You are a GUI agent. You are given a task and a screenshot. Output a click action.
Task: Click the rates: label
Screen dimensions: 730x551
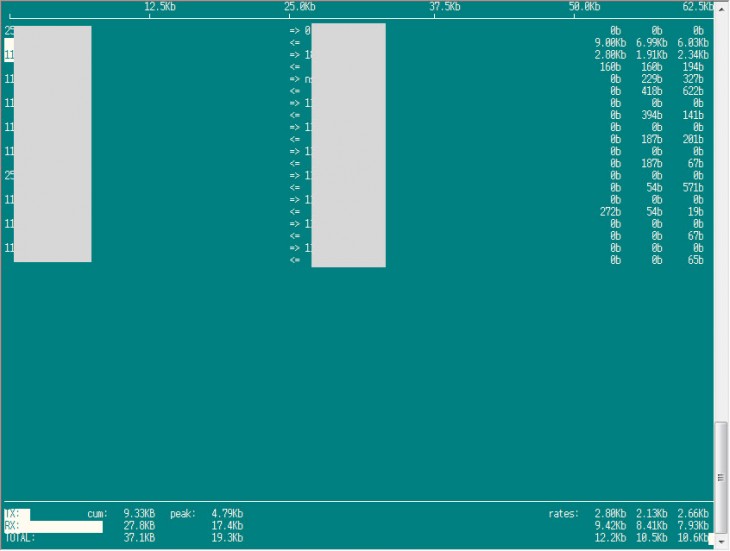(564, 514)
